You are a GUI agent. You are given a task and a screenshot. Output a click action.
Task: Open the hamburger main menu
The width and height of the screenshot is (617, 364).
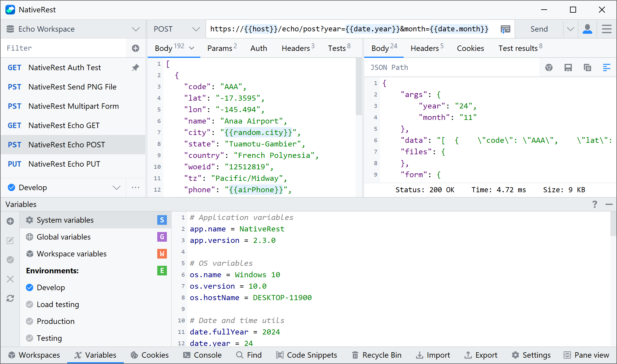coord(606,29)
